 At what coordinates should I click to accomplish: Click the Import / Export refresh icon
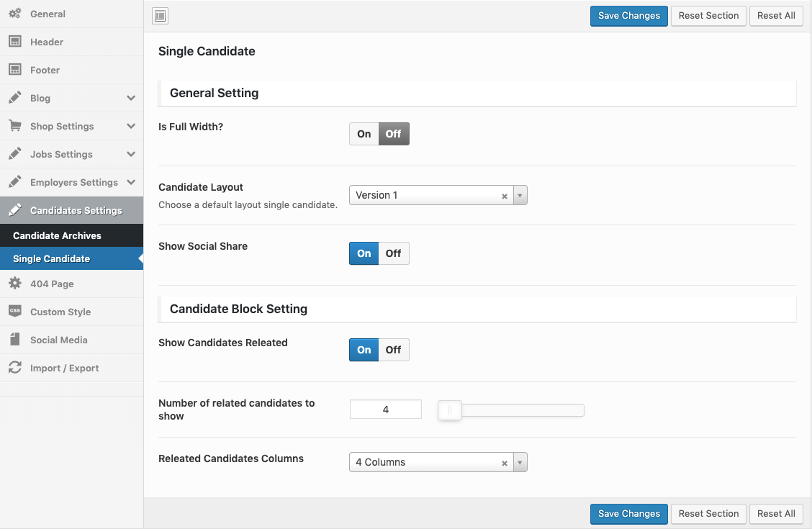click(x=14, y=368)
